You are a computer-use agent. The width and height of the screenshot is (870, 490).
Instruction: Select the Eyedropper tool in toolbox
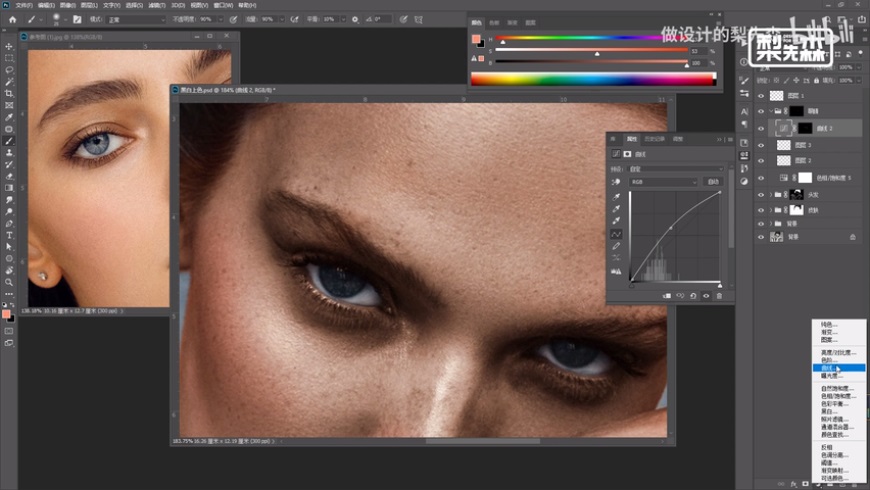[9, 117]
